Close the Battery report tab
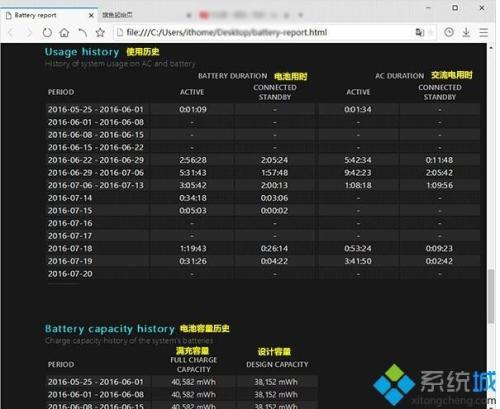Image resolution: width=500 pixels, height=409 pixels. [91, 15]
